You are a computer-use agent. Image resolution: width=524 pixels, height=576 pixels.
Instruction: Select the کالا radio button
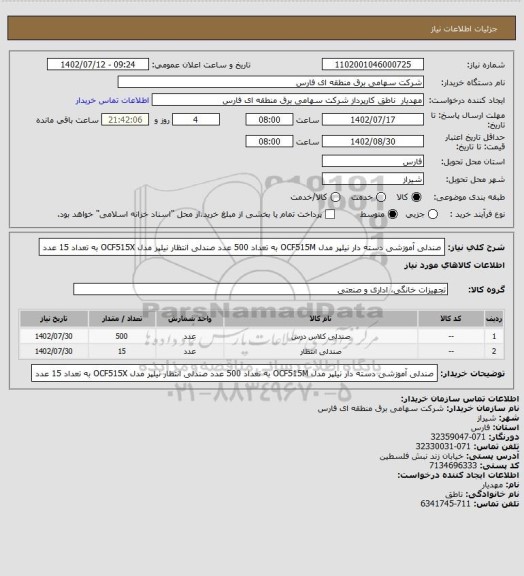click(416, 197)
